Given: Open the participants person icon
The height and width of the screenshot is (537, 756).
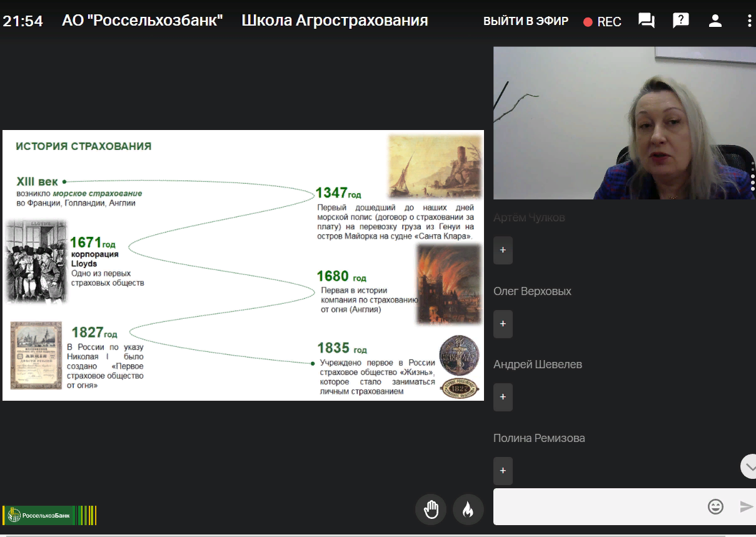Looking at the screenshot, I should 715,21.
